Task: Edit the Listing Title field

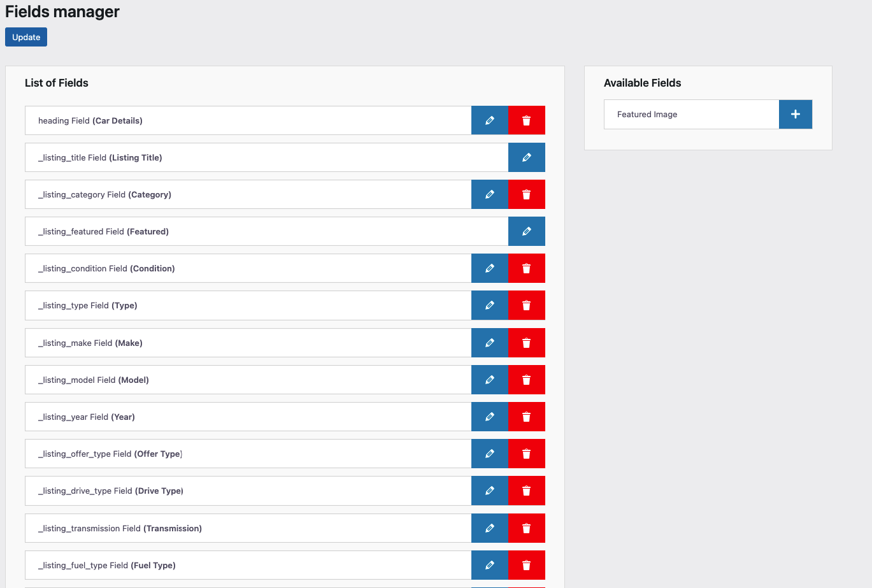Action: (526, 157)
